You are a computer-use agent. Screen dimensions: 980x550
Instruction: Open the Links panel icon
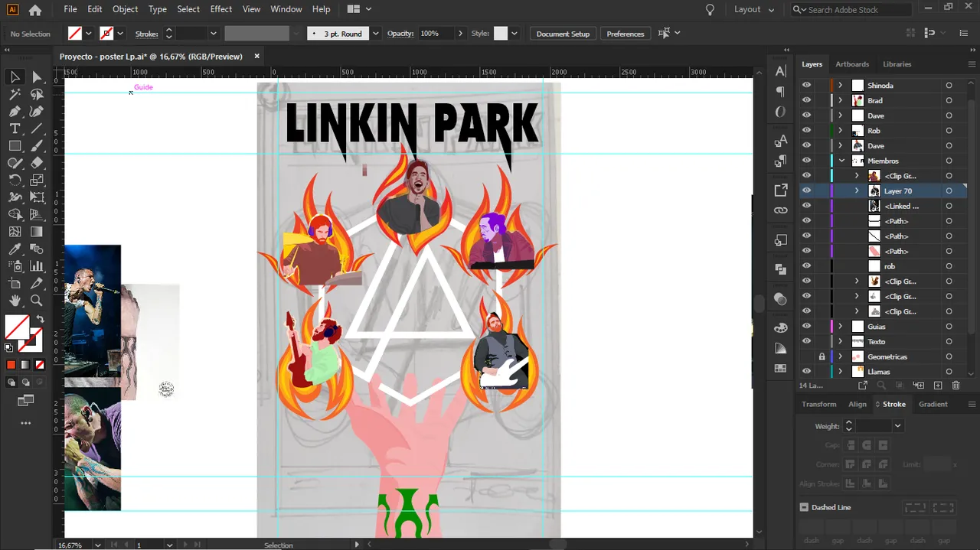click(780, 210)
